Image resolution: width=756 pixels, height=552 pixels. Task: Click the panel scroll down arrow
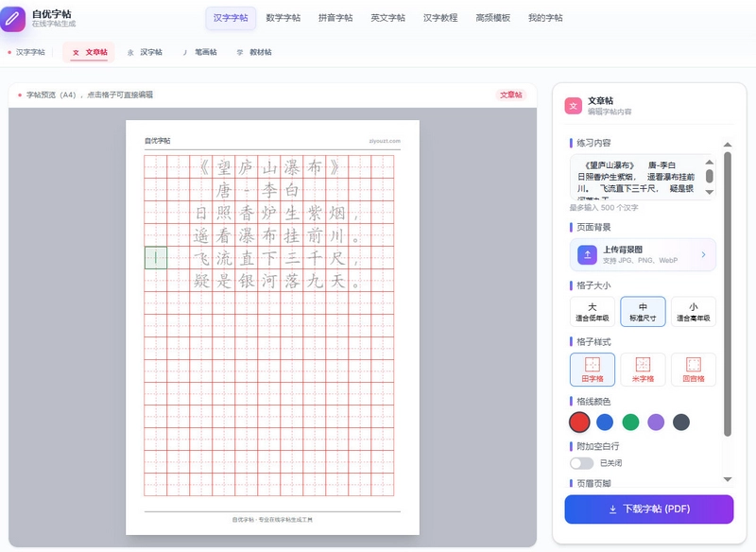point(728,479)
